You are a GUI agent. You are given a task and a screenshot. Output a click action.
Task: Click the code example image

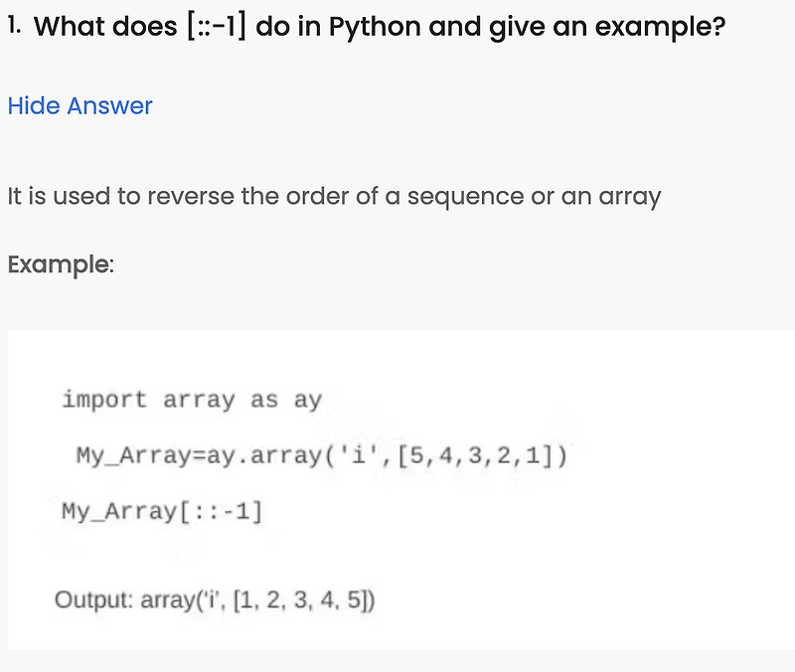(x=397, y=487)
